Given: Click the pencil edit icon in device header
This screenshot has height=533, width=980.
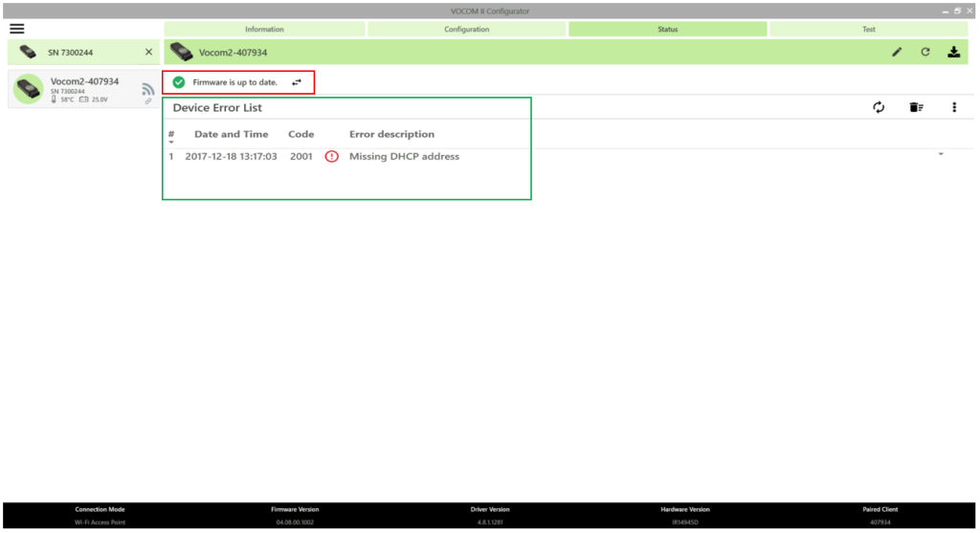Looking at the screenshot, I should (x=897, y=53).
